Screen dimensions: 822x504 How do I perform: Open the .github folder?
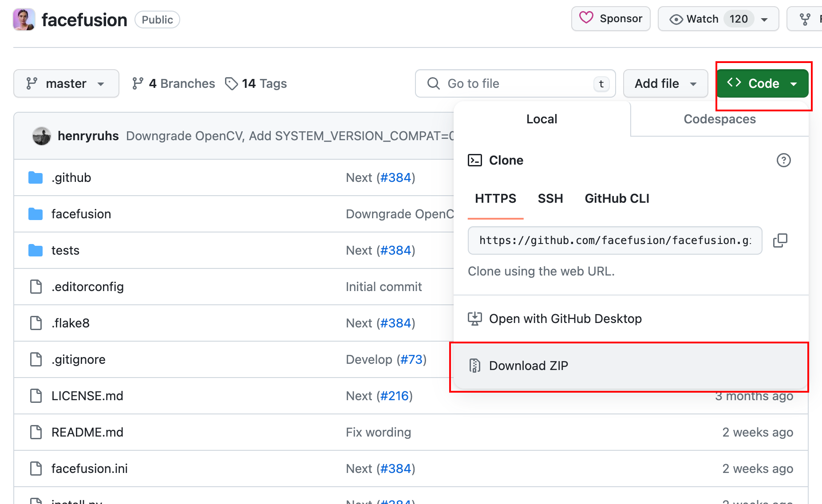click(71, 177)
